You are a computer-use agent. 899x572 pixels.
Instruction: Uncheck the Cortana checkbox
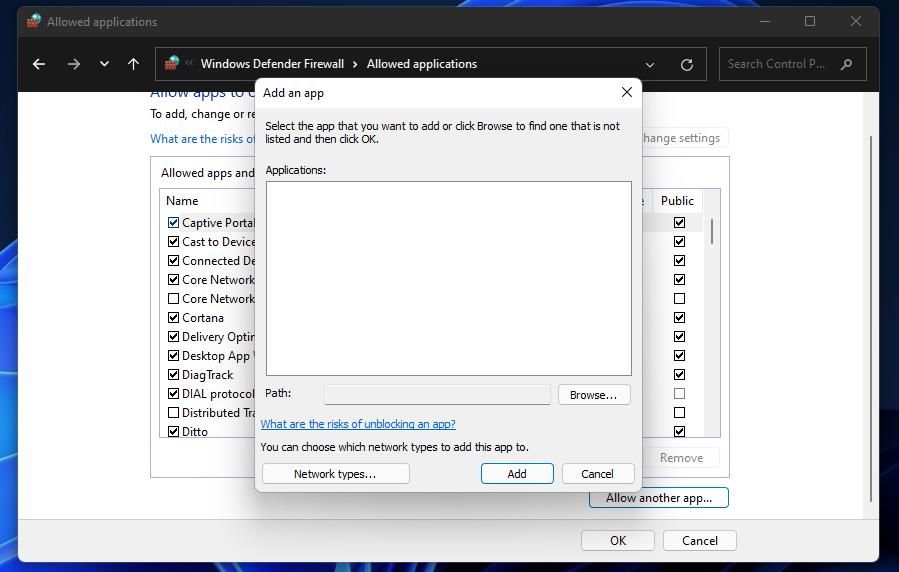[173, 317]
